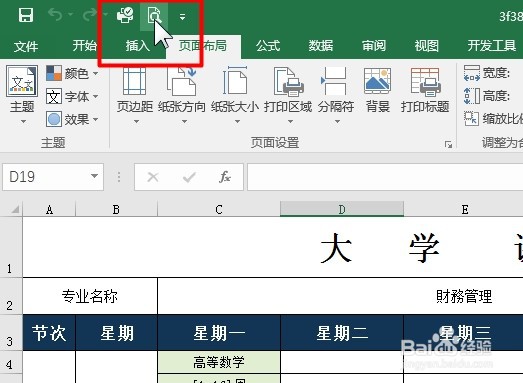
Task: Click the 星期一 header cell
Action: (x=219, y=333)
